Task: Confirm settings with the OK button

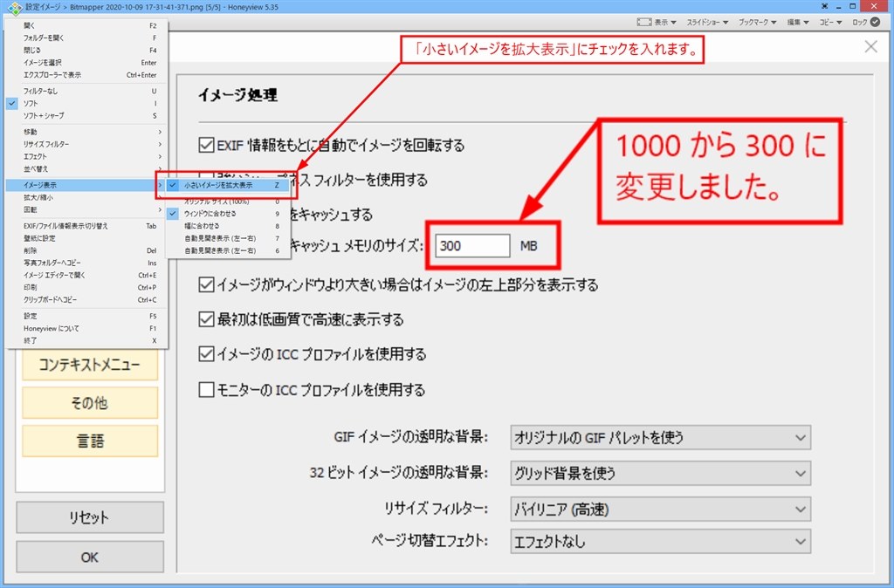Action: click(x=90, y=557)
